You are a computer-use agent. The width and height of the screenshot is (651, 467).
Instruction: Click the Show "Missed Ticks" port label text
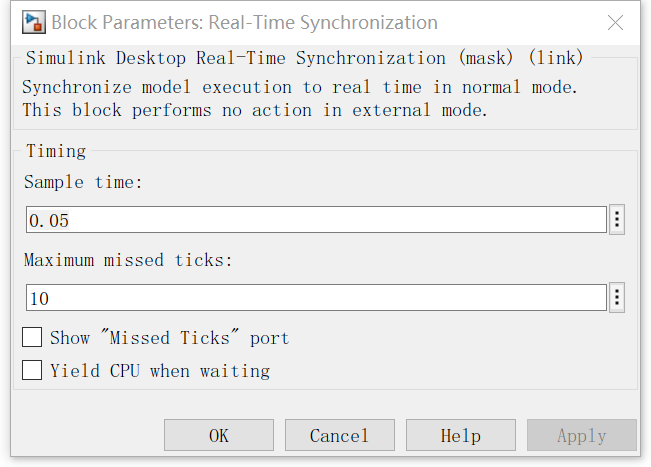pyautogui.click(x=169, y=337)
